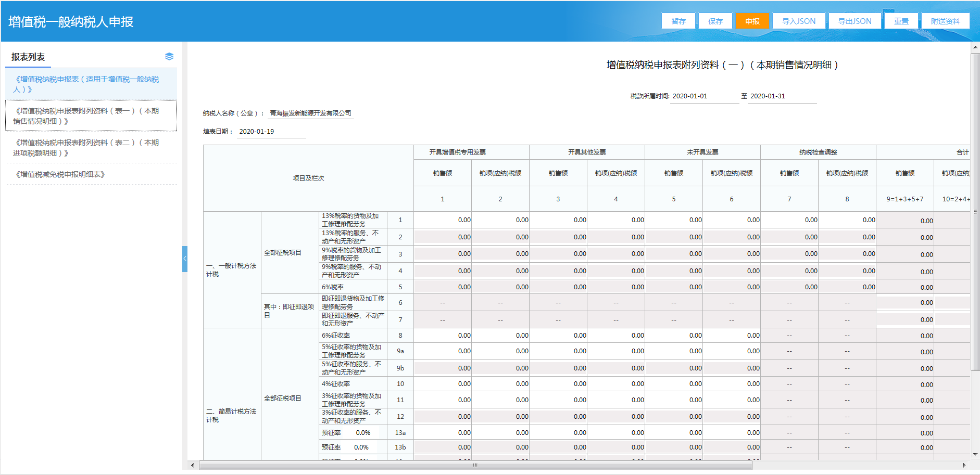980x475 pixels.
Task: Click row 1 column 1 销售额 cell
Action: coord(443,220)
